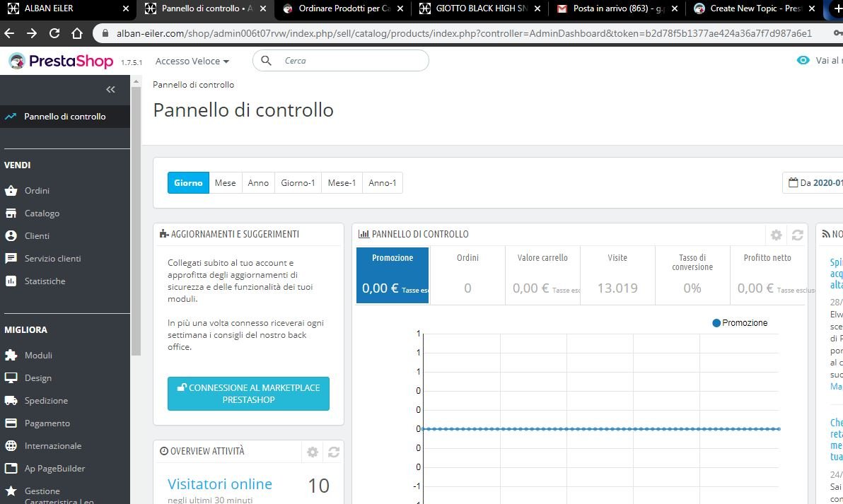This screenshot has width=843, height=504.
Task: Click the Ap PageBuilder icon
Action: pos(11,468)
